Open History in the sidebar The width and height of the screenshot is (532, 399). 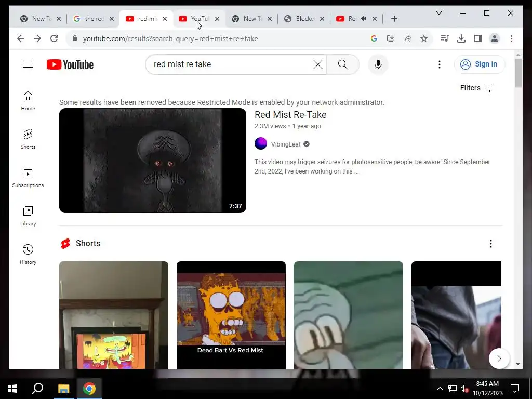pyautogui.click(x=28, y=254)
